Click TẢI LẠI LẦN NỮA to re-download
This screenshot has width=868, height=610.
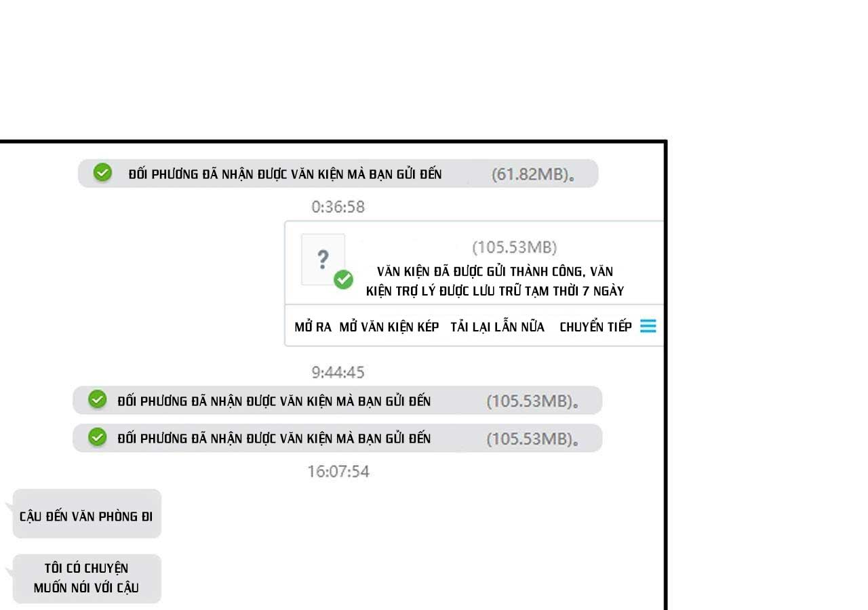(x=497, y=327)
